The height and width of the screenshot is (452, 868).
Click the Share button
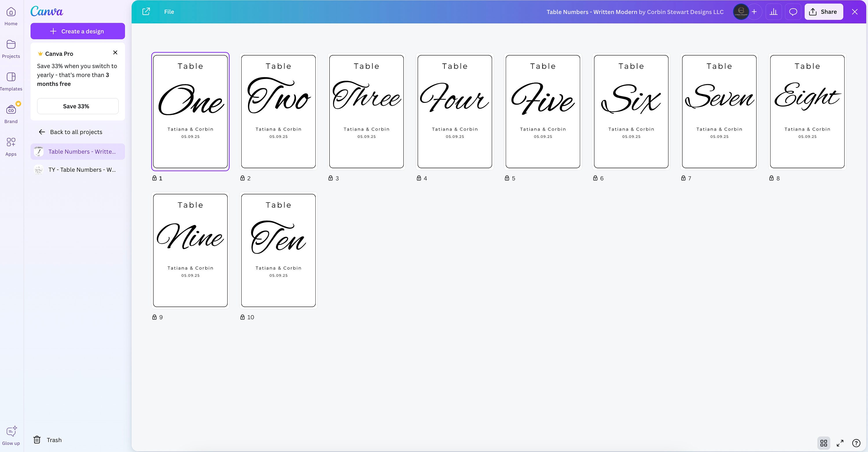point(823,12)
